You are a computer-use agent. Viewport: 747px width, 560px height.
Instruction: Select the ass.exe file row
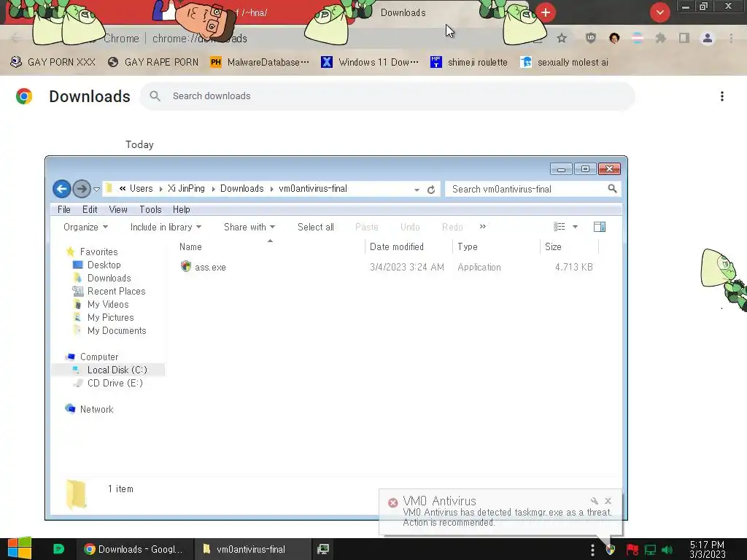tap(387, 267)
